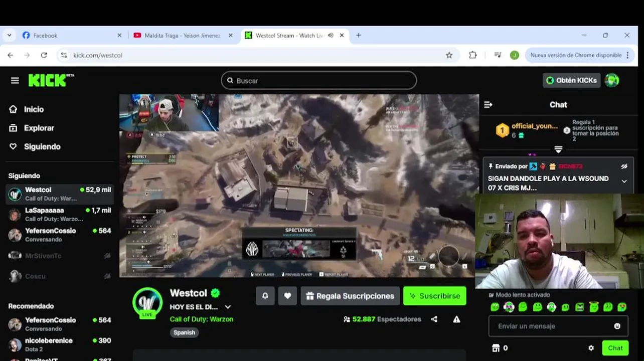
Task: Click Westcol's live channel avatar
Action: click(x=147, y=302)
